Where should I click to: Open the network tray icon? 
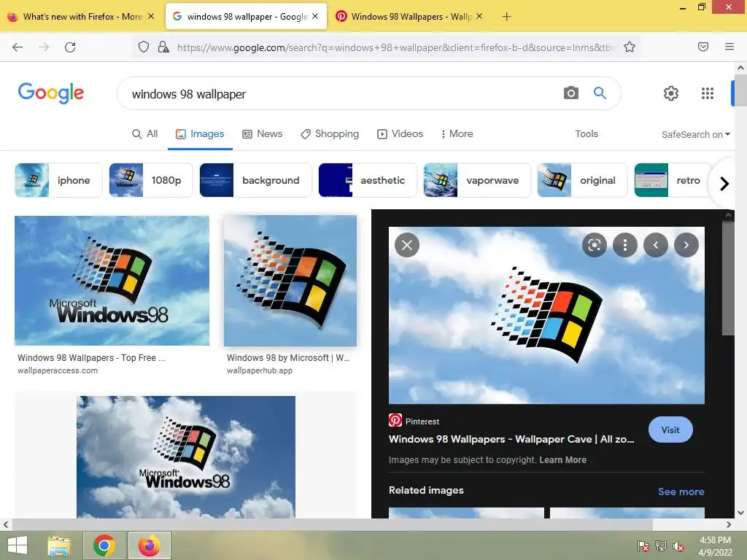tap(661, 546)
